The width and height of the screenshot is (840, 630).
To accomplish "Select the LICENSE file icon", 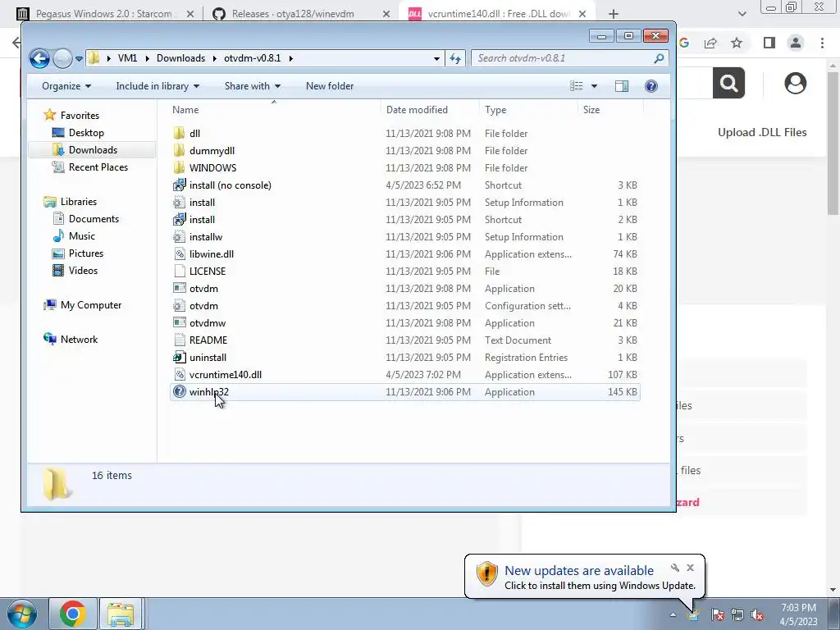I will pyautogui.click(x=180, y=271).
